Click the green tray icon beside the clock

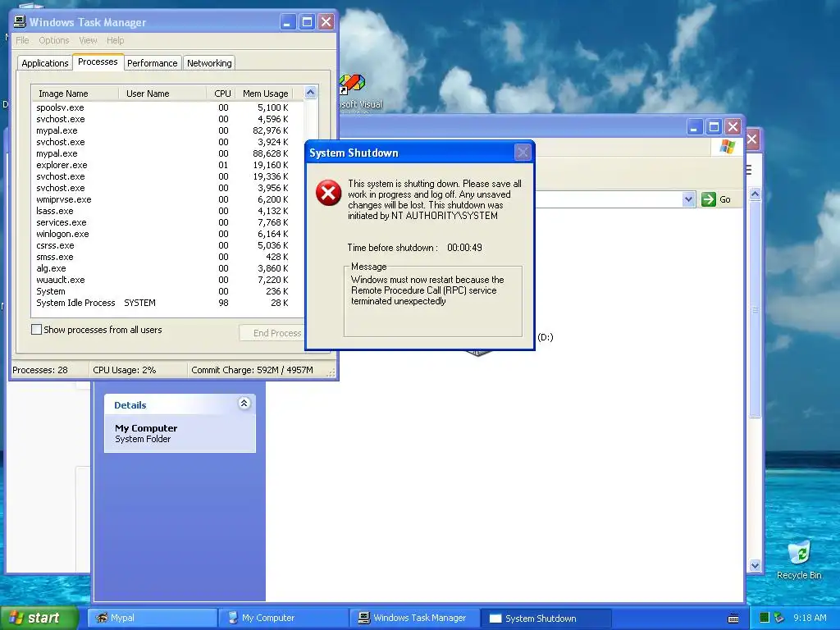pyautogui.click(x=765, y=618)
